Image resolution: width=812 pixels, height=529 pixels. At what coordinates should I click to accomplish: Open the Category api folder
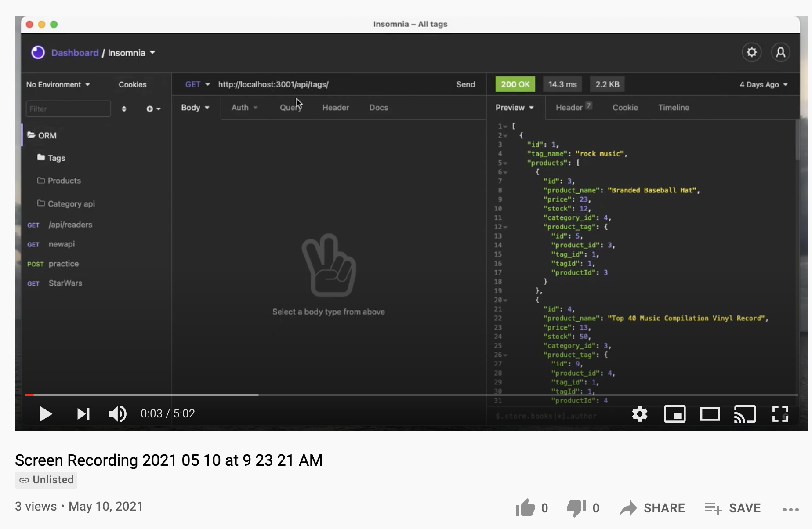pos(66,203)
